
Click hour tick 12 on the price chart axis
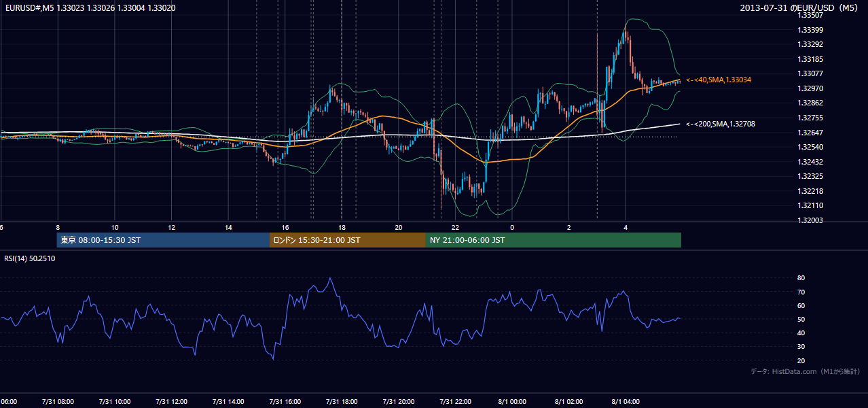pos(172,227)
